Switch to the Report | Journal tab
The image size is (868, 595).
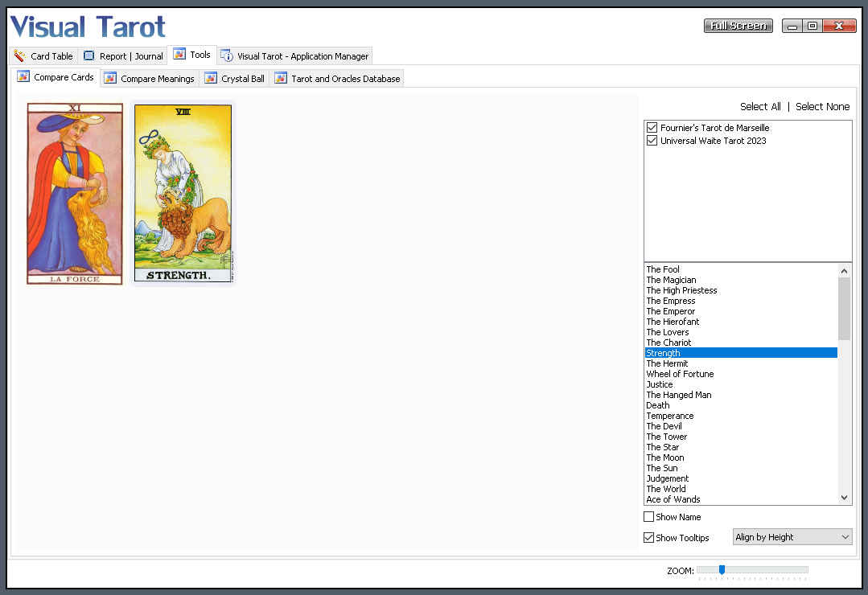click(x=123, y=56)
